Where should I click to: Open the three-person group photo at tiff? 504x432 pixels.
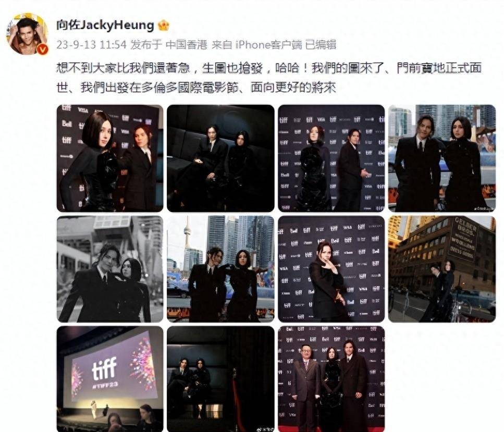click(331, 379)
